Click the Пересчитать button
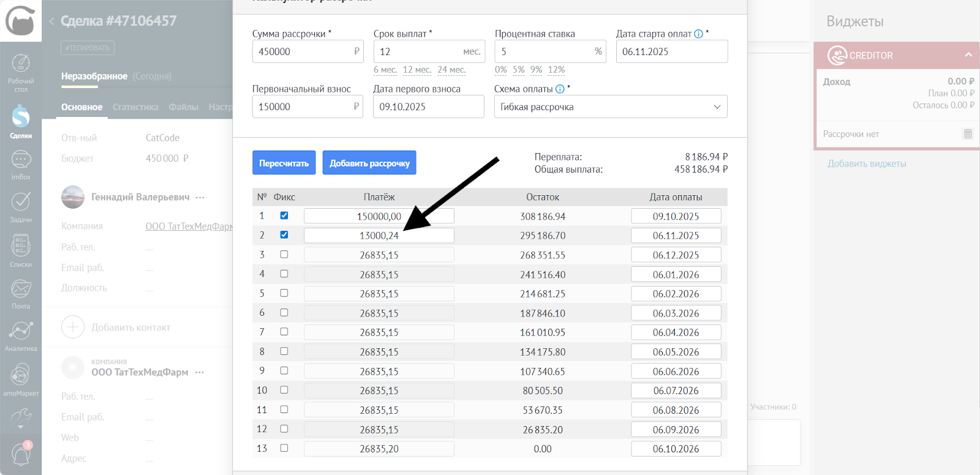This screenshot has width=980, height=475. (x=284, y=163)
